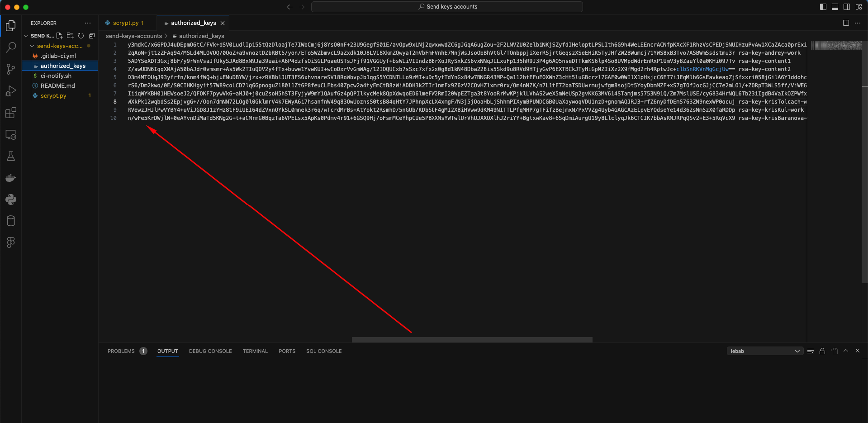868x423 pixels.
Task: Click the editor minimap
Action: point(836,45)
